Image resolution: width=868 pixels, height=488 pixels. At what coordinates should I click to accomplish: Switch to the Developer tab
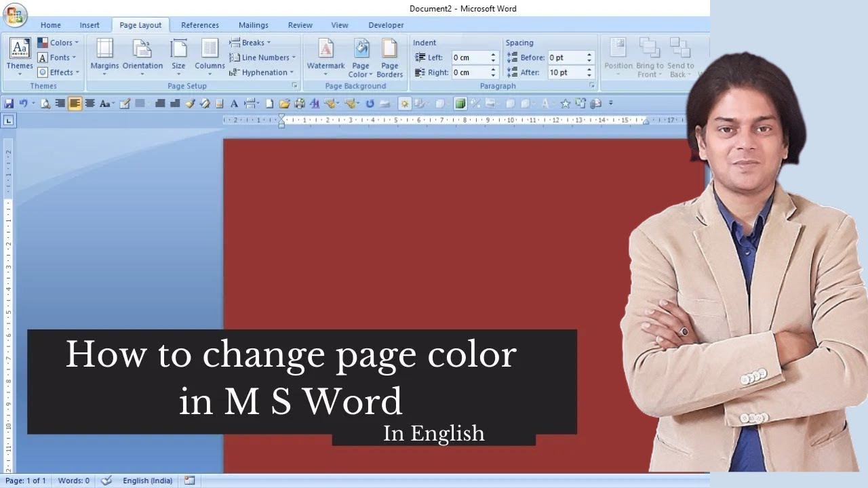pyautogui.click(x=386, y=25)
